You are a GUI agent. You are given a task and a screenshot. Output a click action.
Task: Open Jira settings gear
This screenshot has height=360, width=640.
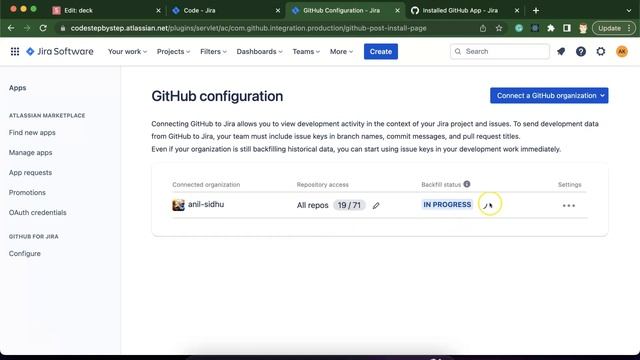point(601,51)
